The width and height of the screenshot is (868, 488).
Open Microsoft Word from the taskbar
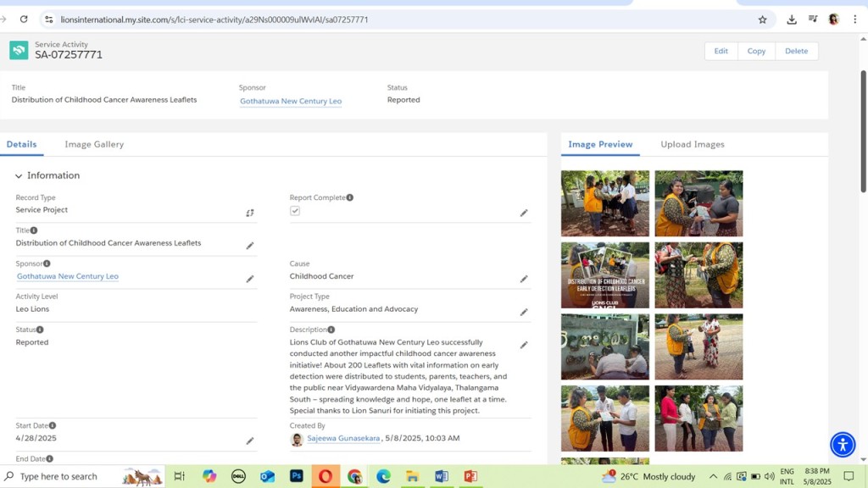point(441,476)
